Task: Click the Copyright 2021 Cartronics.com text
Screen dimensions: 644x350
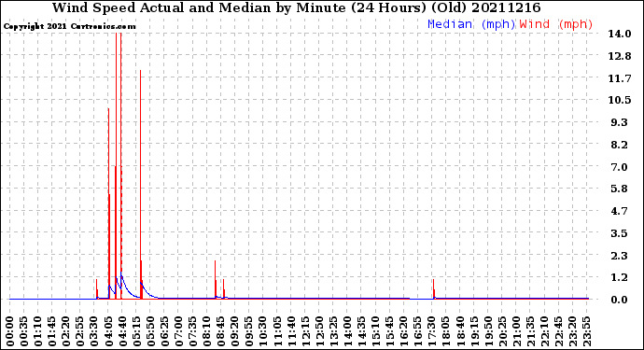Action: coord(69,26)
